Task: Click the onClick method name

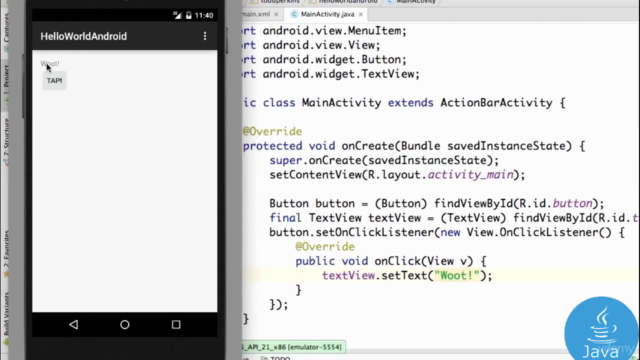Action: click(x=397, y=261)
